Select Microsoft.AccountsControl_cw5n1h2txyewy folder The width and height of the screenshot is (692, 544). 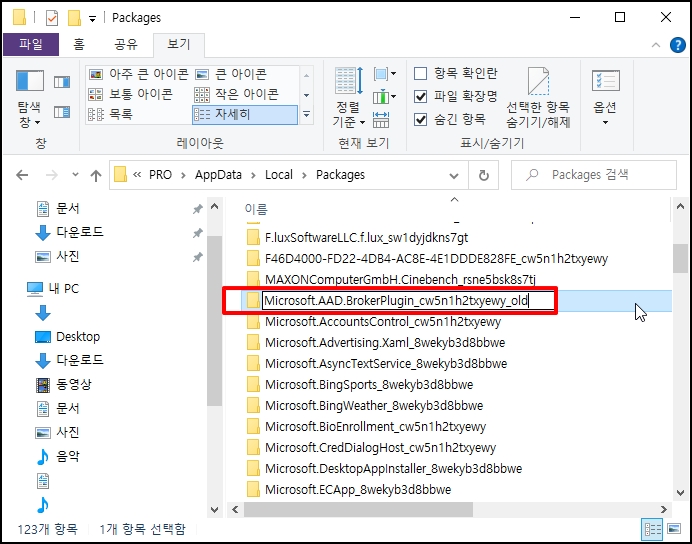(374, 322)
